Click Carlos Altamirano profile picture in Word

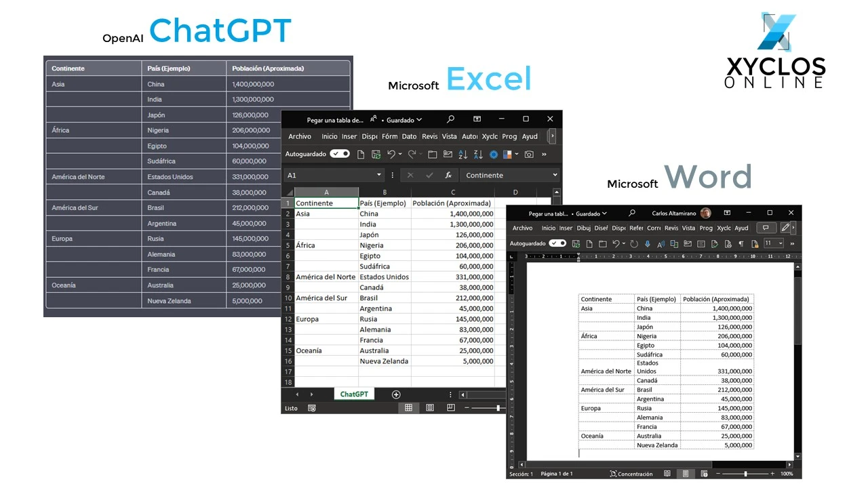(706, 213)
